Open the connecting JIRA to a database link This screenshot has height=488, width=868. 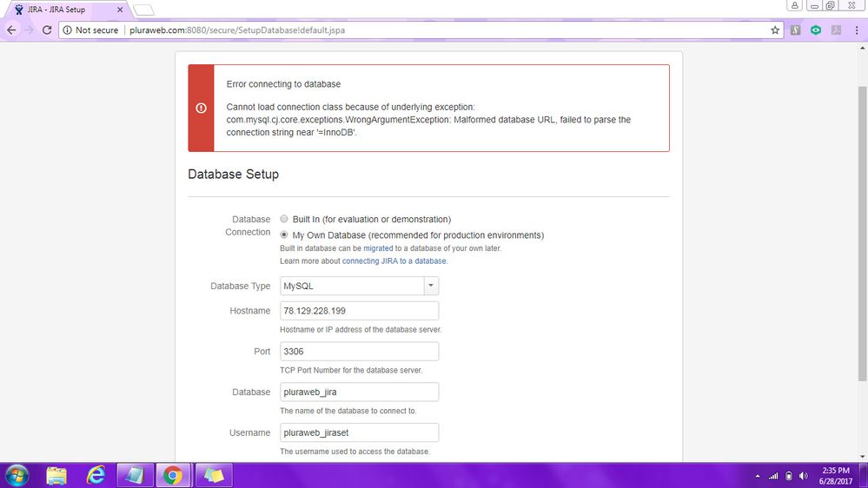coord(394,261)
